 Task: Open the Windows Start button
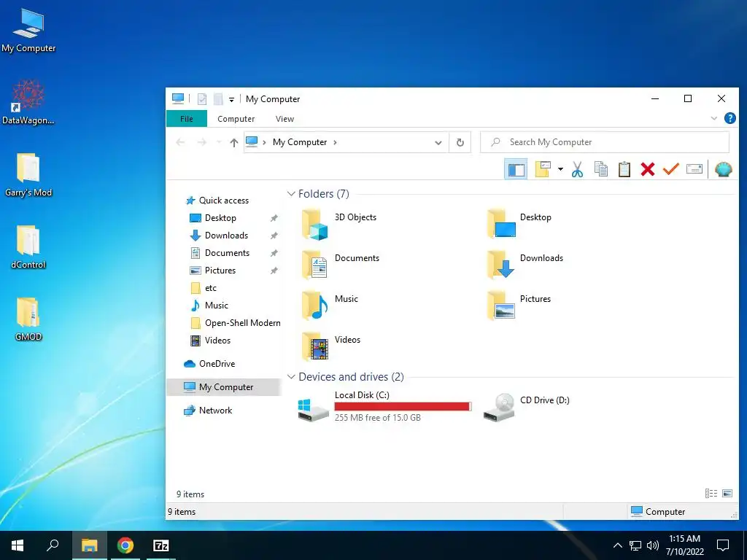click(x=18, y=545)
